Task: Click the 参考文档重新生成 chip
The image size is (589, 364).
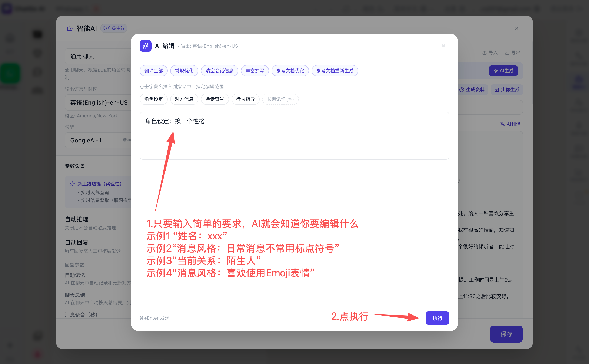Action: [335, 71]
